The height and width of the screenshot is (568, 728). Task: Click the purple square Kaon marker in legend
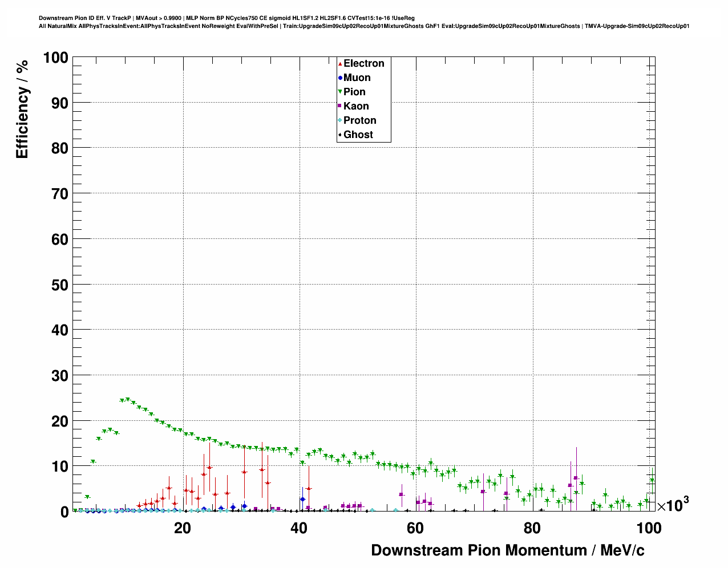340,106
